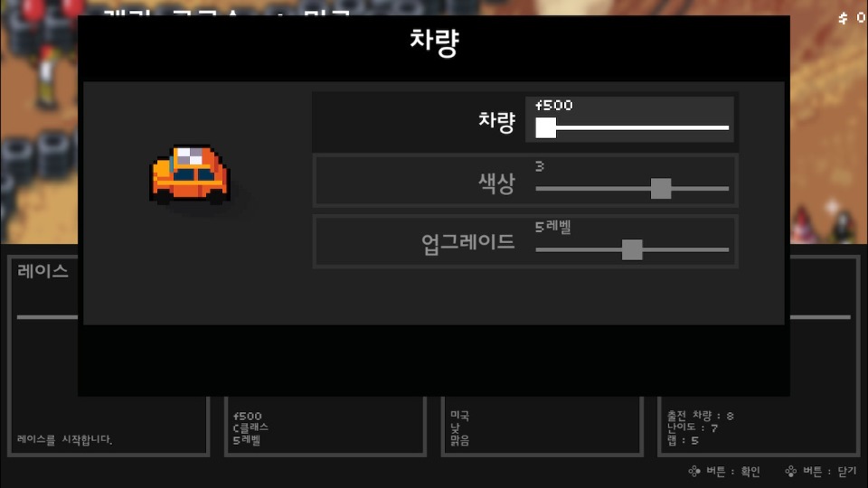This screenshot has width=868, height=488.
Task: Click the f500 text in the bottom vehicle panel
Action: pyautogui.click(x=248, y=416)
